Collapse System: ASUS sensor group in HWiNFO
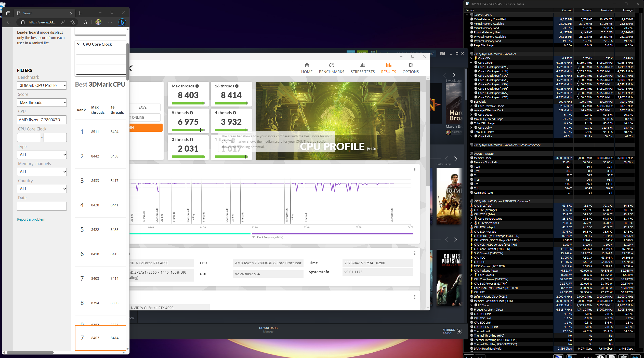644x358 pixels. [467, 15]
